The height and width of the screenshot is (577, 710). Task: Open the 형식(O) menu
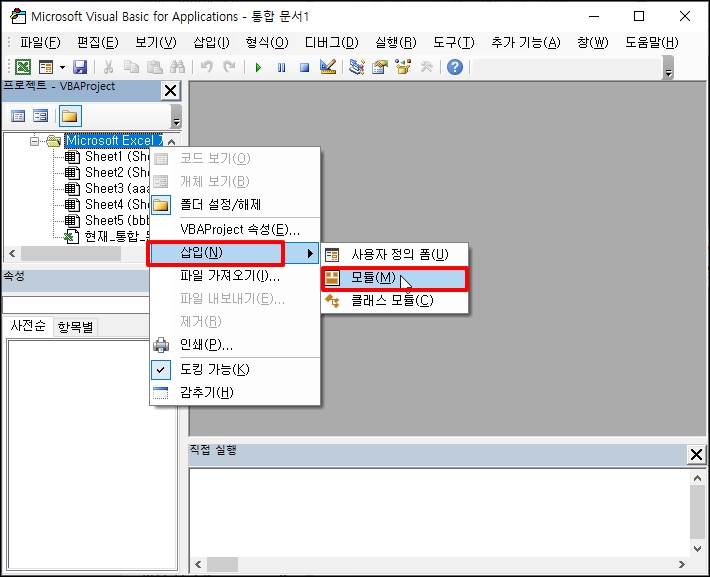[267, 43]
